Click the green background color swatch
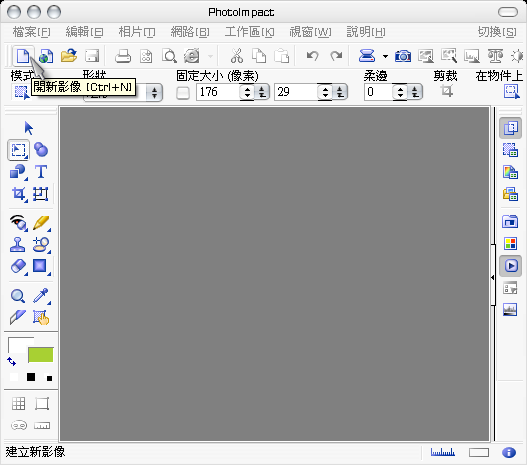Image resolution: width=527 pixels, height=465 pixels. point(40,355)
